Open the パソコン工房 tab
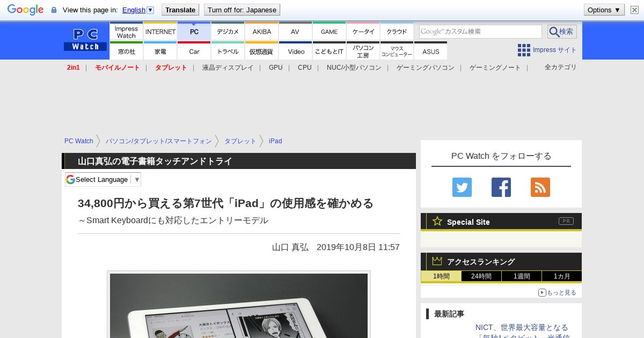The image size is (644, 338). 363,51
